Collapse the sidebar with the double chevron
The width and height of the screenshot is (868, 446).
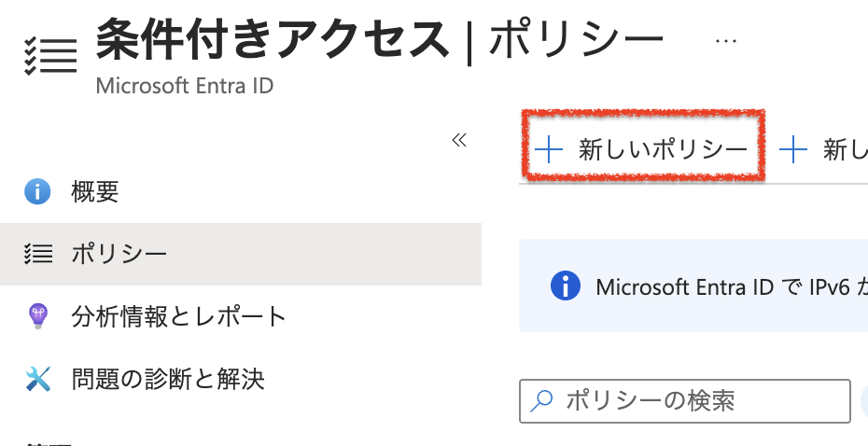458,140
